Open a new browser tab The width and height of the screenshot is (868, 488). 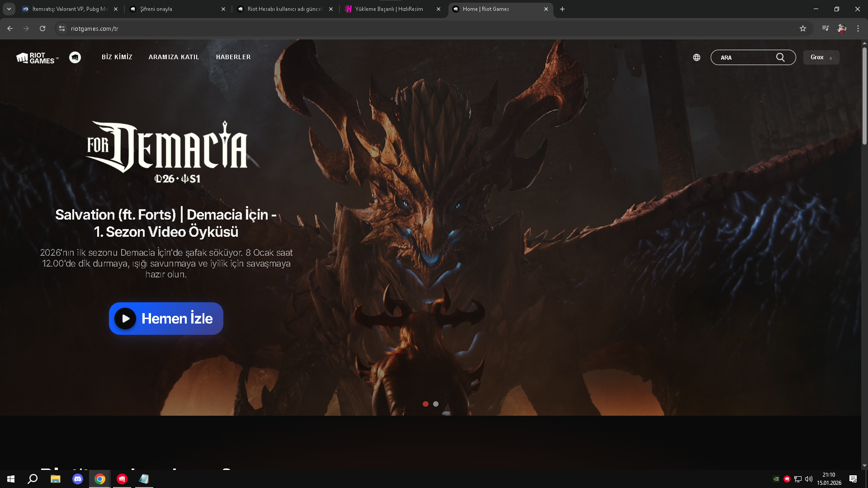[x=562, y=9]
